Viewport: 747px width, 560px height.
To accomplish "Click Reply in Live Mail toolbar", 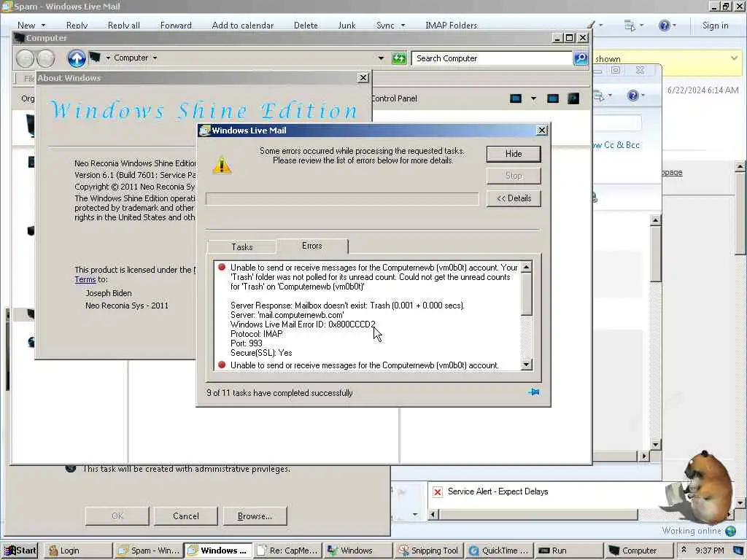I will pyautogui.click(x=77, y=26).
